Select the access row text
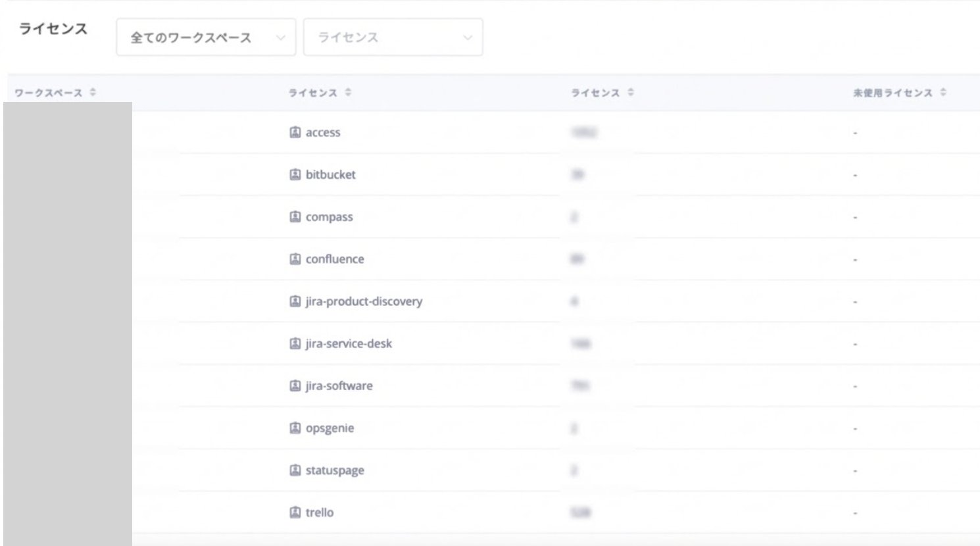 click(x=323, y=132)
